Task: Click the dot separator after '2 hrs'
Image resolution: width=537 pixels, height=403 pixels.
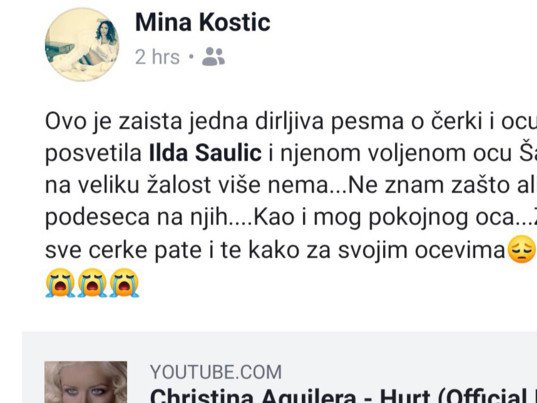Action: pyautogui.click(x=191, y=56)
